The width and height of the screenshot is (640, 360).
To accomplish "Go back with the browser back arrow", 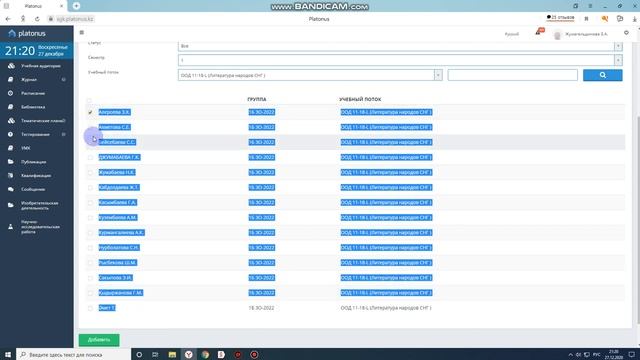I will pyautogui.click(x=8, y=19).
